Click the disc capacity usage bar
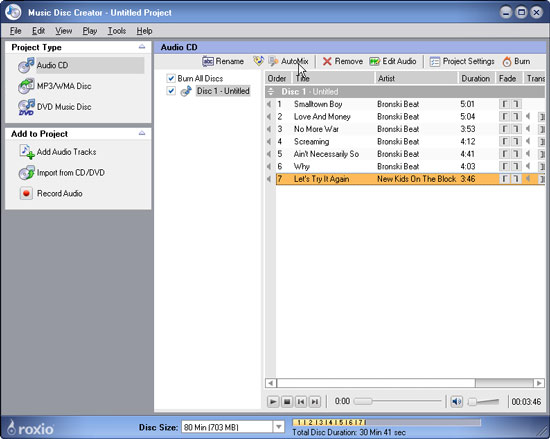This screenshot has height=439, width=550. click(x=387, y=422)
